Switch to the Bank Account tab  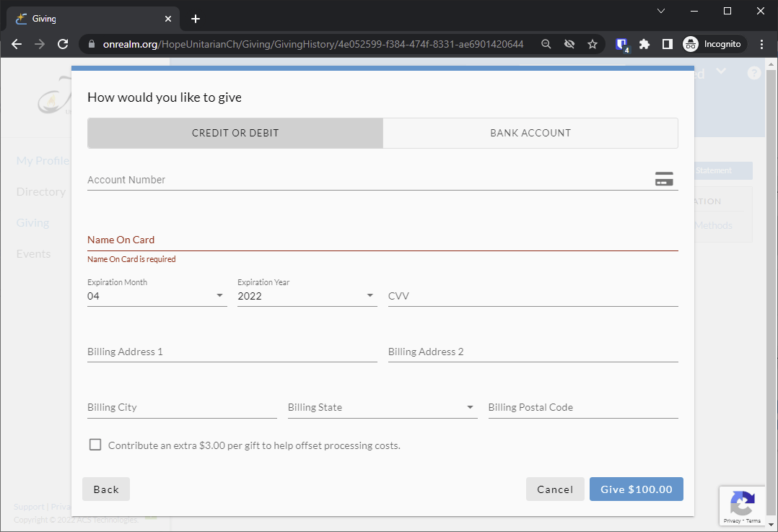point(530,133)
